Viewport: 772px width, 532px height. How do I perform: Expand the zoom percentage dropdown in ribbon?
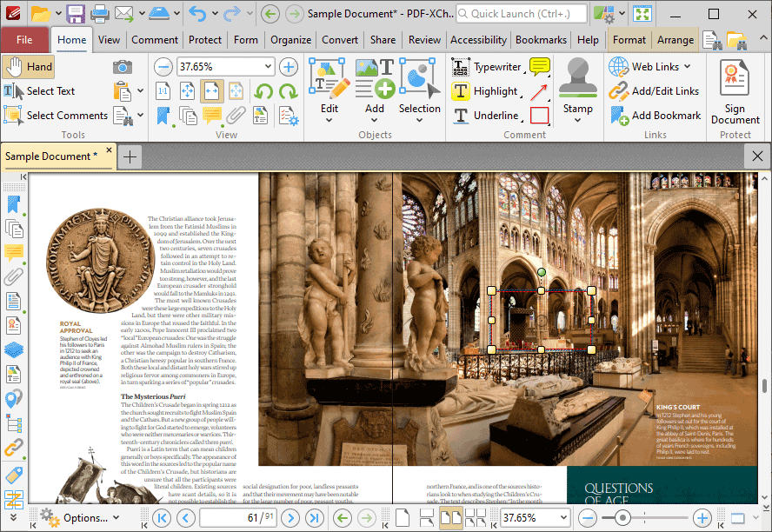[x=268, y=67]
